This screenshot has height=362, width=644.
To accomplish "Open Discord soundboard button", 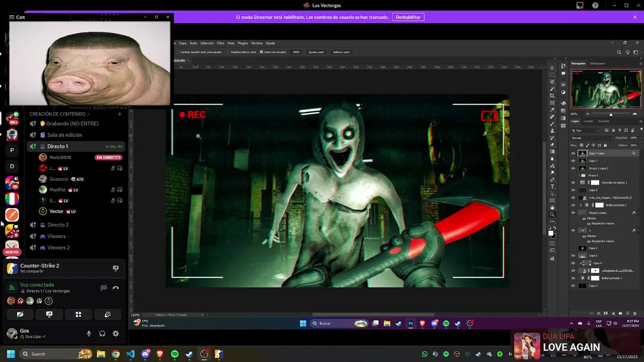I will [x=108, y=314].
